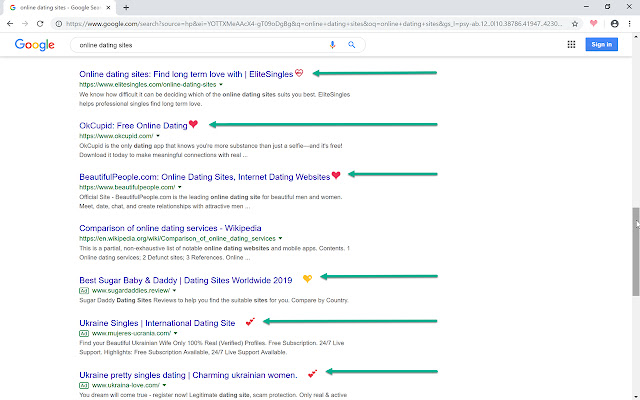Screen dimensions: 640x400
Task: Go back using the browser back arrow
Action: (x=10, y=24)
